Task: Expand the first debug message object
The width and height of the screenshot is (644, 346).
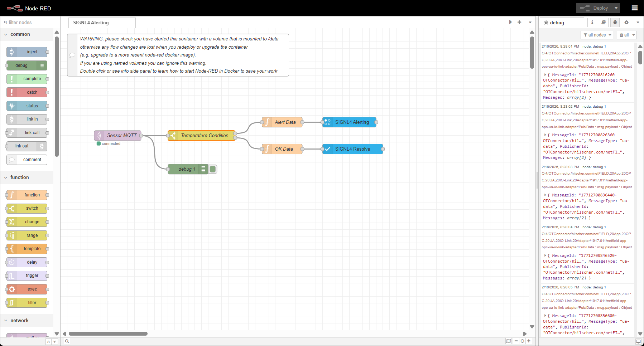Action: 545,75
